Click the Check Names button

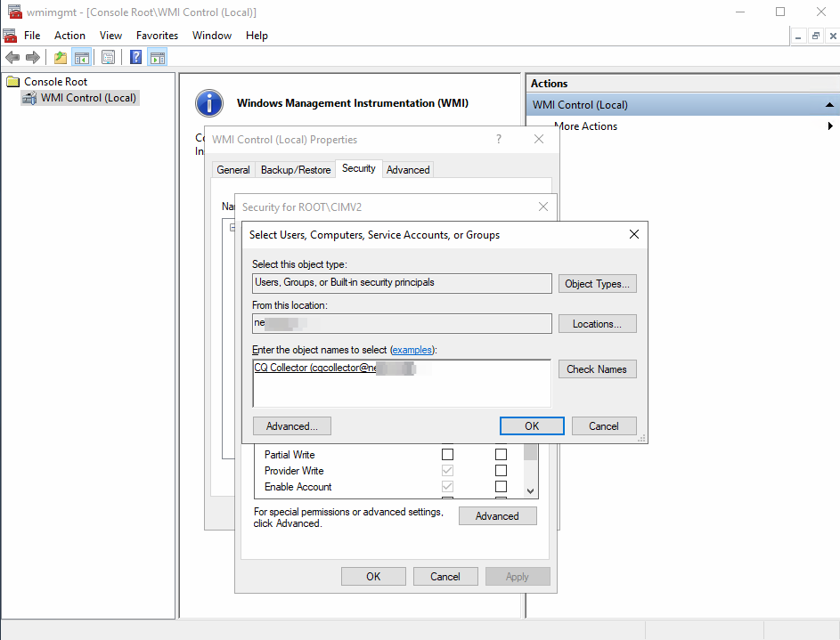(x=598, y=369)
